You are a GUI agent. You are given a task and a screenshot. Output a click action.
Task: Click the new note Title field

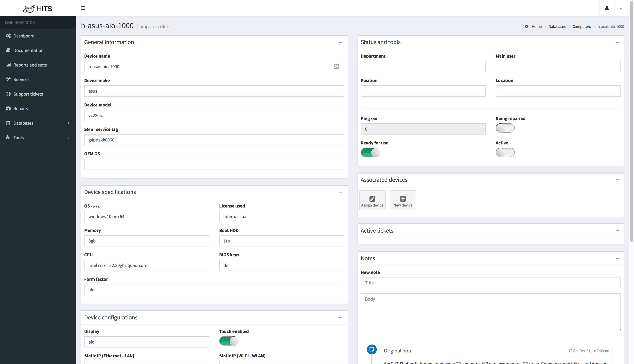pos(490,283)
